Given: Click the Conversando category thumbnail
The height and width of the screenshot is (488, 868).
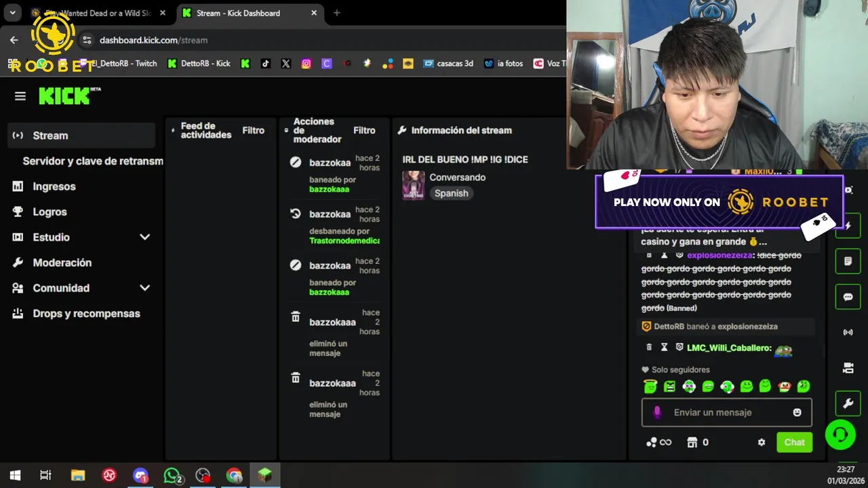Looking at the screenshot, I should (x=414, y=185).
